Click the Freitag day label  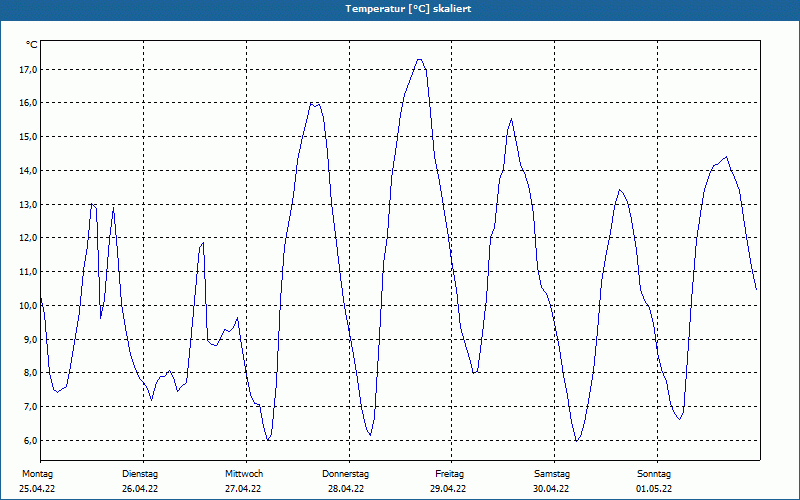click(449, 474)
